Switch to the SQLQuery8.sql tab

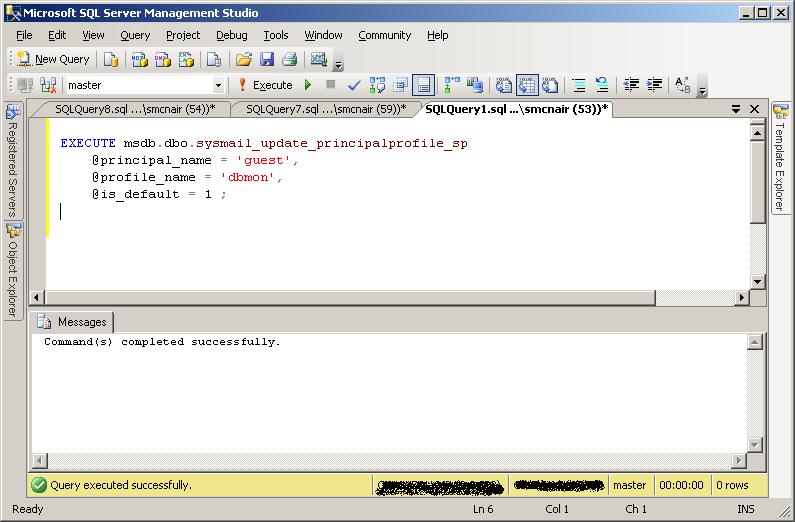click(x=135, y=109)
